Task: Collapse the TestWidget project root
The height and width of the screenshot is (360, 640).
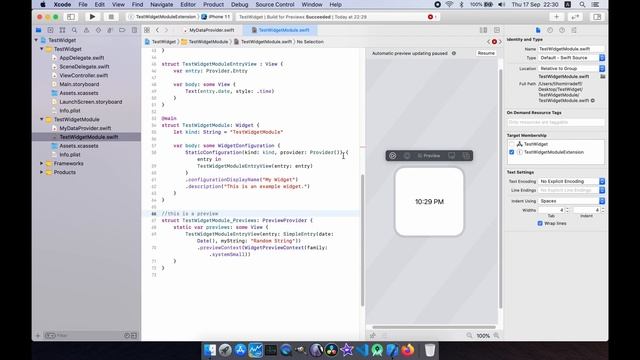Action: pyautogui.click(x=36, y=40)
